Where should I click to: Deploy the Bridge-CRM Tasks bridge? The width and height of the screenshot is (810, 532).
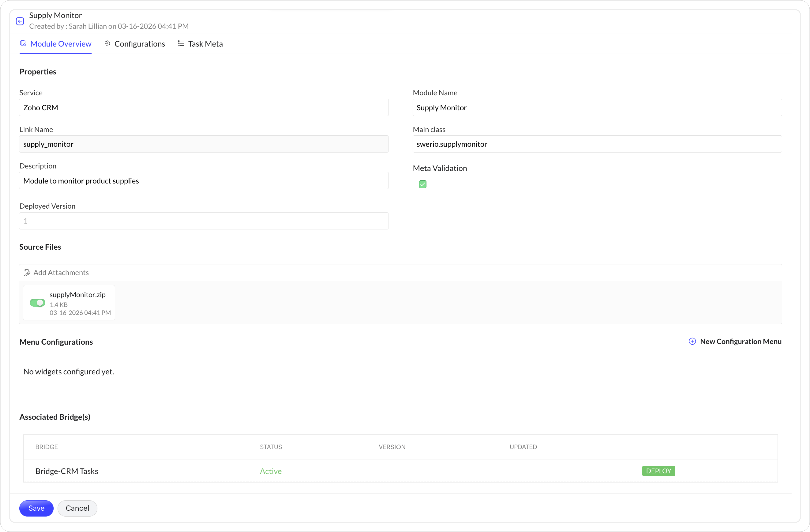[658, 471]
